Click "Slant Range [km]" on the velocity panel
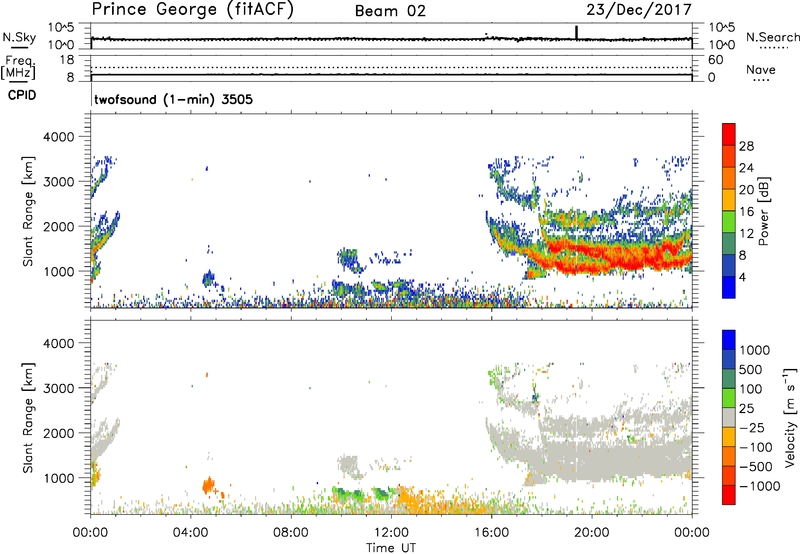 click(x=28, y=418)
